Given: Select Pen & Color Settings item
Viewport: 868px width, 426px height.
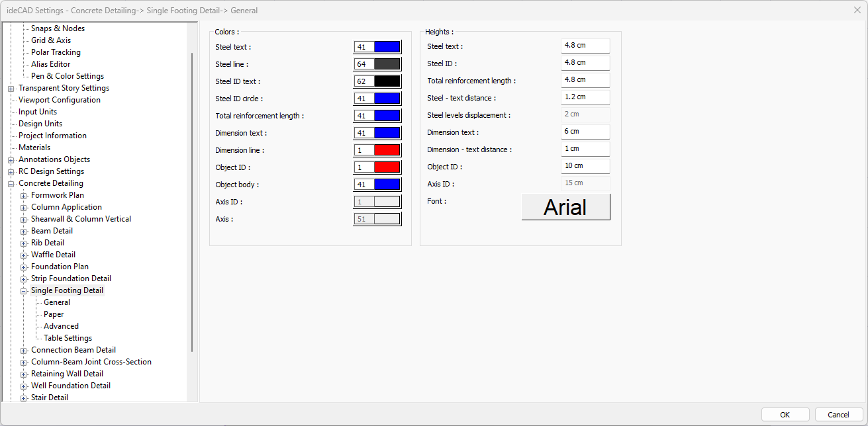Looking at the screenshot, I should point(67,76).
